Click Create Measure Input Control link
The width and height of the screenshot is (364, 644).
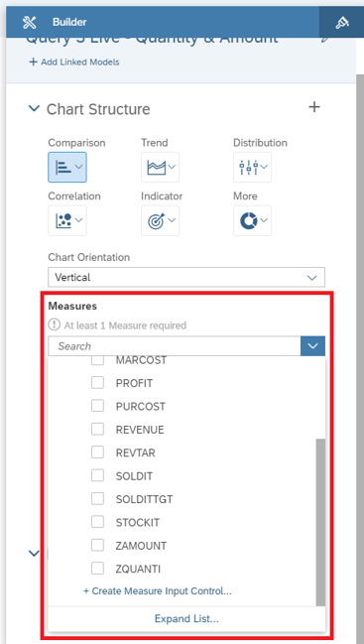[158, 591]
